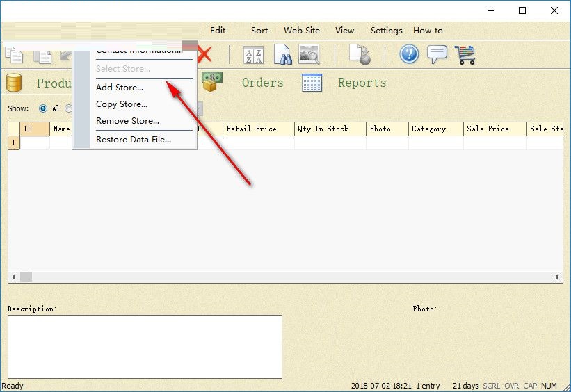Open the How-to menu

[428, 31]
